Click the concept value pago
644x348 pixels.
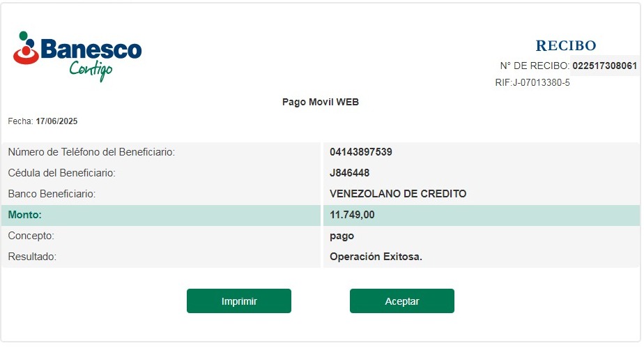[342, 236]
